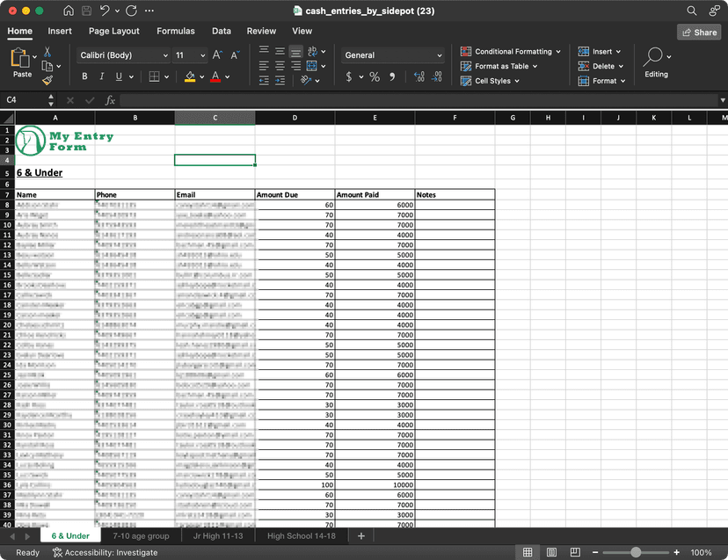The image size is (728, 560).
Task: Click the Comma style icon
Action: point(390,76)
